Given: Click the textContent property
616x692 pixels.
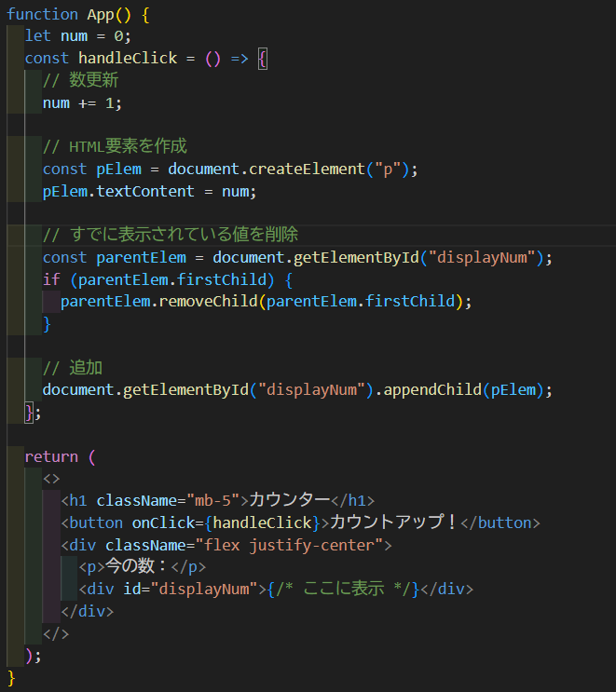Looking at the screenshot, I should coord(145,191).
